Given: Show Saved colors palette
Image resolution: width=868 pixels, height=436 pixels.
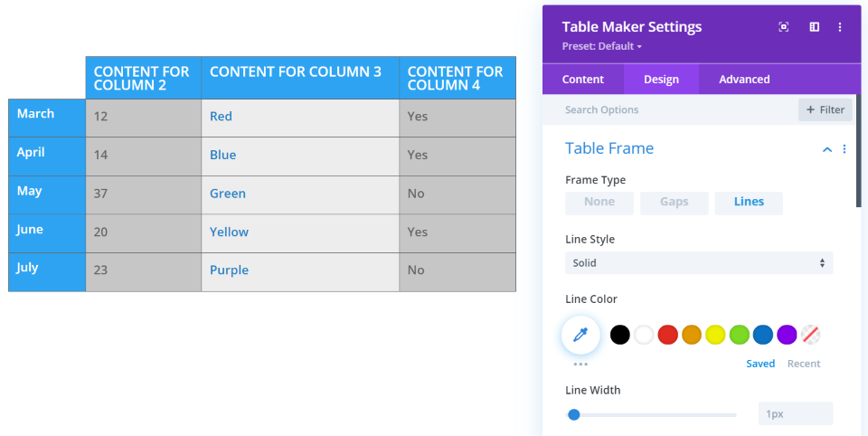Looking at the screenshot, I should click(760, 364).
